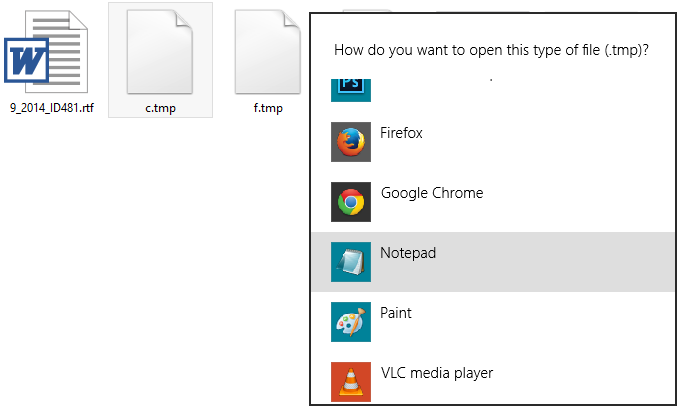Select the f.tmp blank file icon
This screenshot has width=682, height=410.
(x=267, y=52)
